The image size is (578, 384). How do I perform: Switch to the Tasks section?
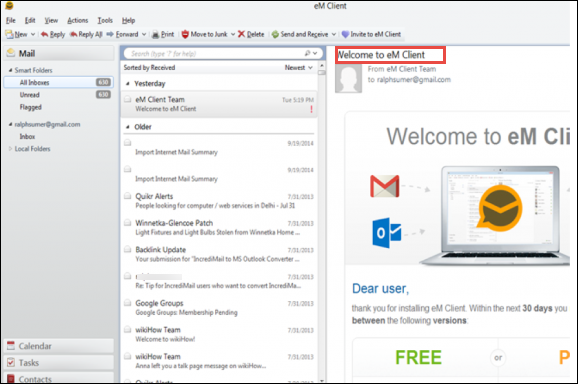tap(59, 363)
